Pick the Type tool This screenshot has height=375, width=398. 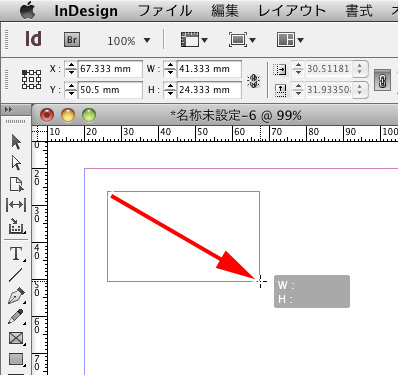[16, 254]
